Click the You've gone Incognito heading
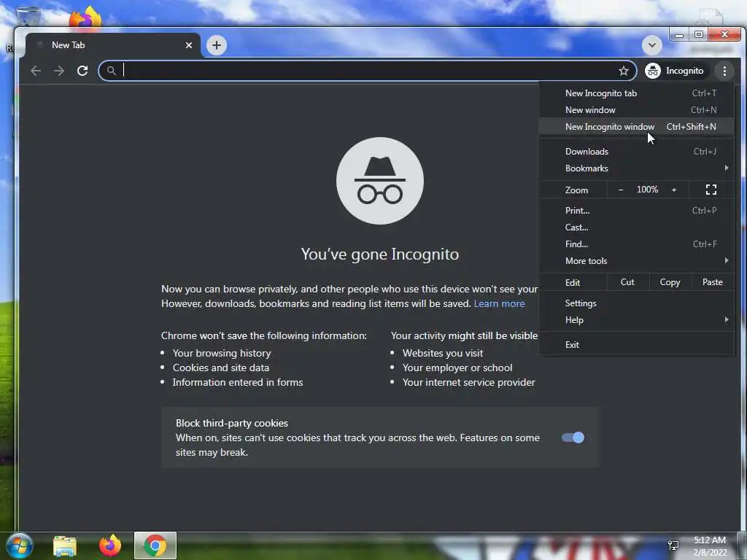Viewport: 747px width, 560px height. pos(379,254)
